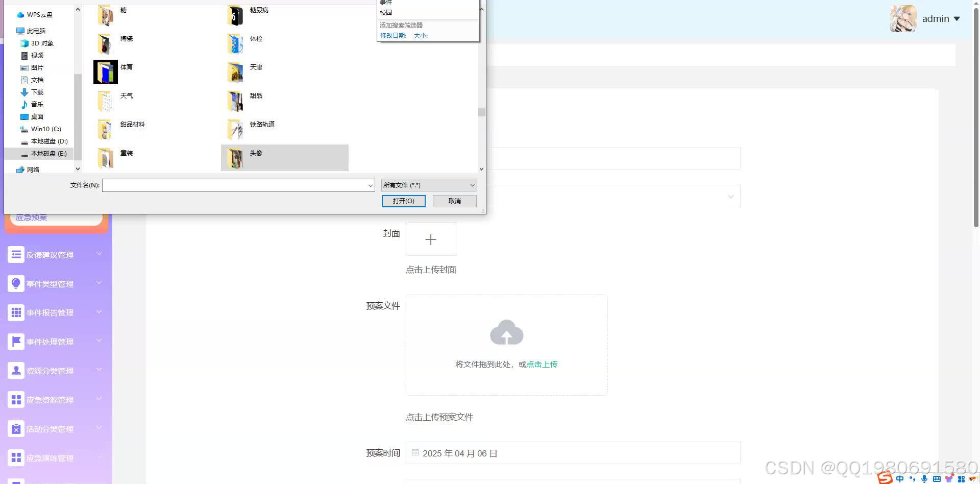The image size is (980, 484).
Task: Expand the 事件类型管理 menu chevron
Action: (x=99, y=283)
